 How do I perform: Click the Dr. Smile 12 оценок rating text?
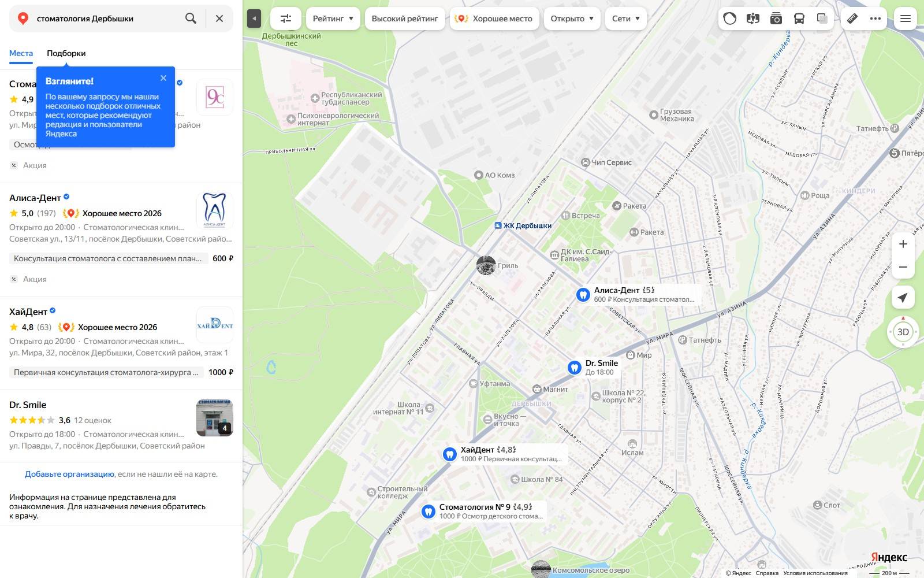92,420
